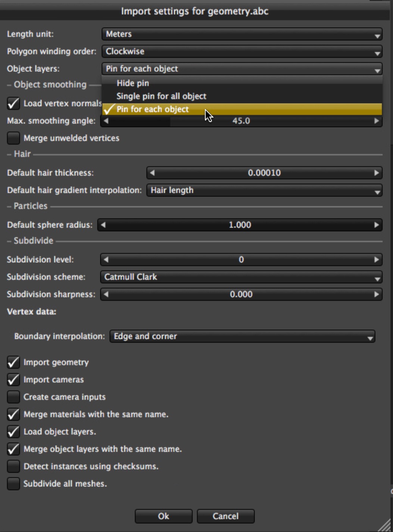Decrease Default sphere radius with left arrow
393x532 pixels.
(x=103, y=225)
